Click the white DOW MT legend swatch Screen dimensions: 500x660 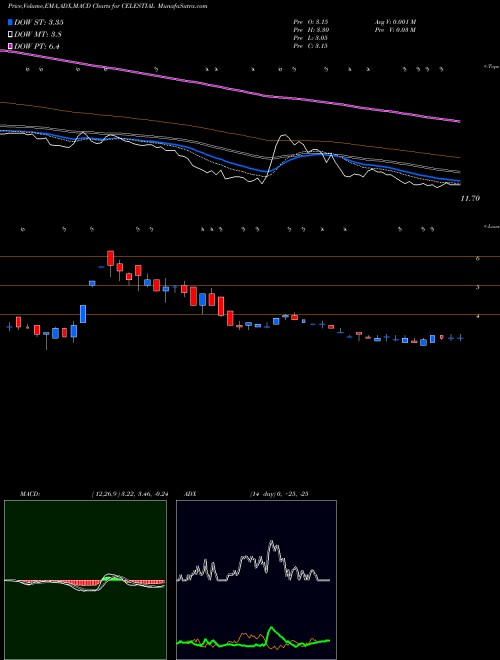[10, 34]
